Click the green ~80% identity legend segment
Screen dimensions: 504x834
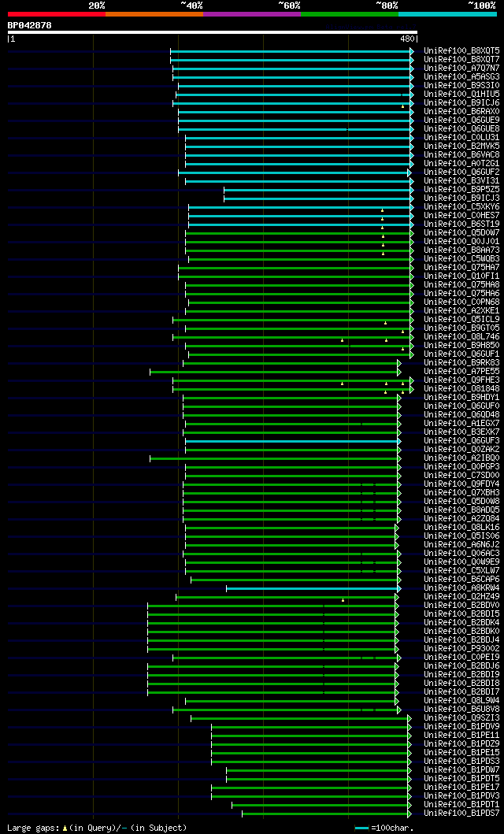[x=350, y=14]
